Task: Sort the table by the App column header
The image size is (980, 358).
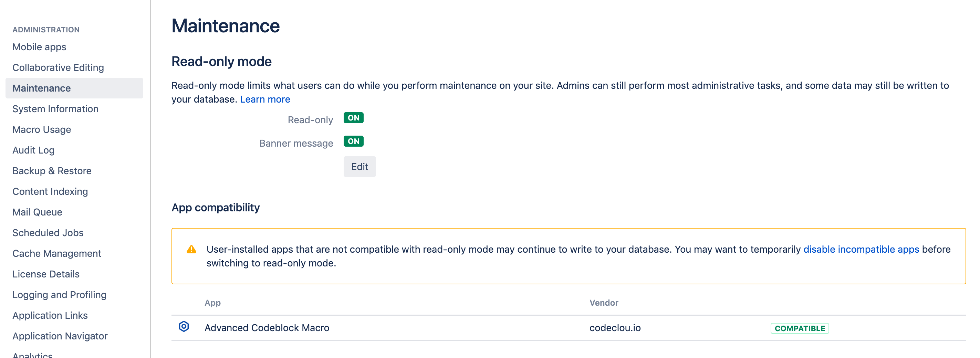Action: coord(212,303)
